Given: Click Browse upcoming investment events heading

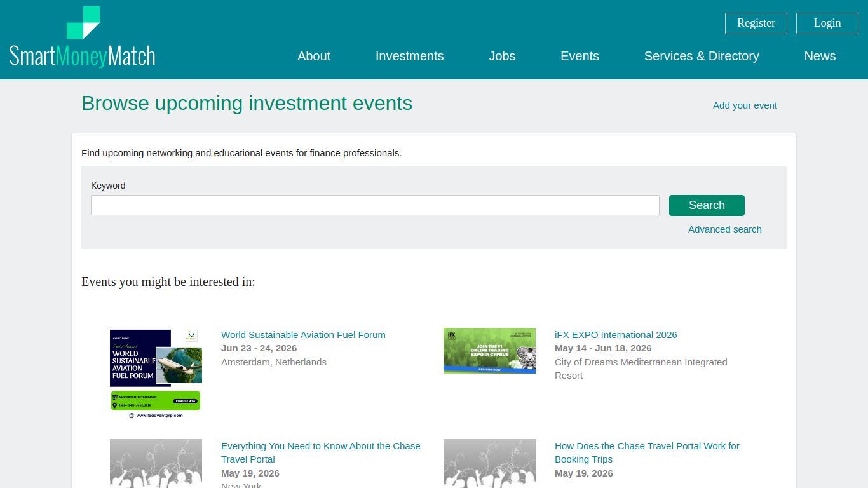Looking at the screenshot, I should coord(247,103).
